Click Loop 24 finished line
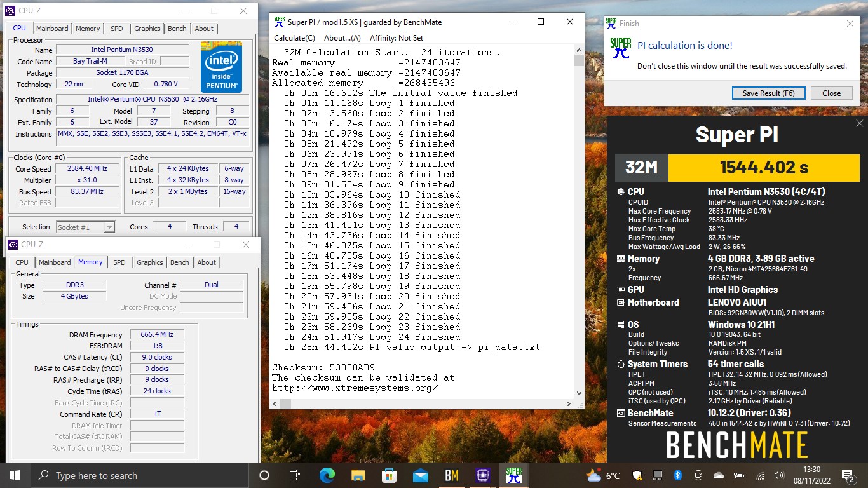Screen dimensions: 868x488 [x=372, y=337]
